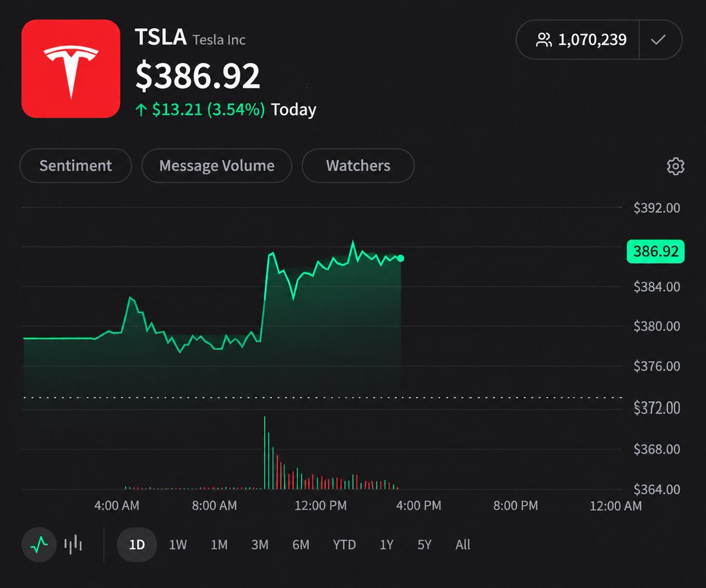Switch to line chart view icon
The image size is (706, 588).
(39, 545)
